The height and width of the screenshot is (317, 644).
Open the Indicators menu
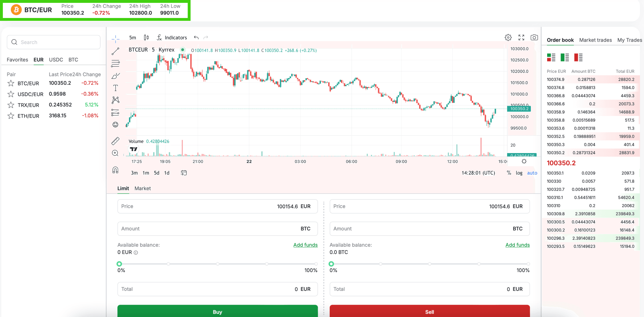click(x=172, y=37)
